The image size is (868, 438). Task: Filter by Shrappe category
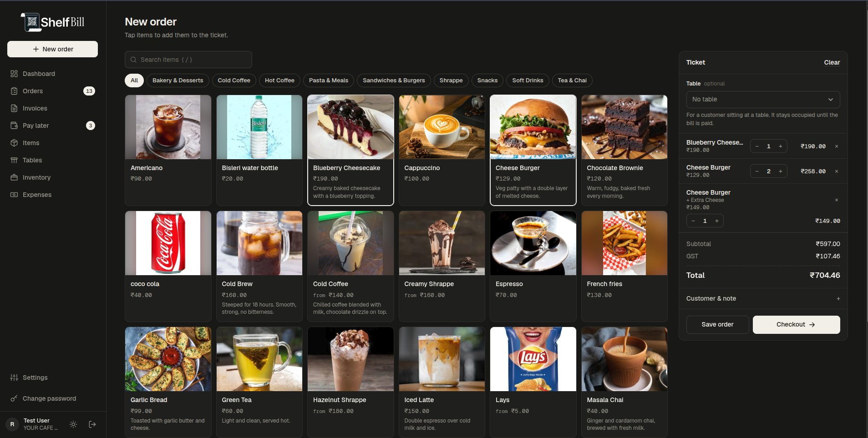pos(451,81)
